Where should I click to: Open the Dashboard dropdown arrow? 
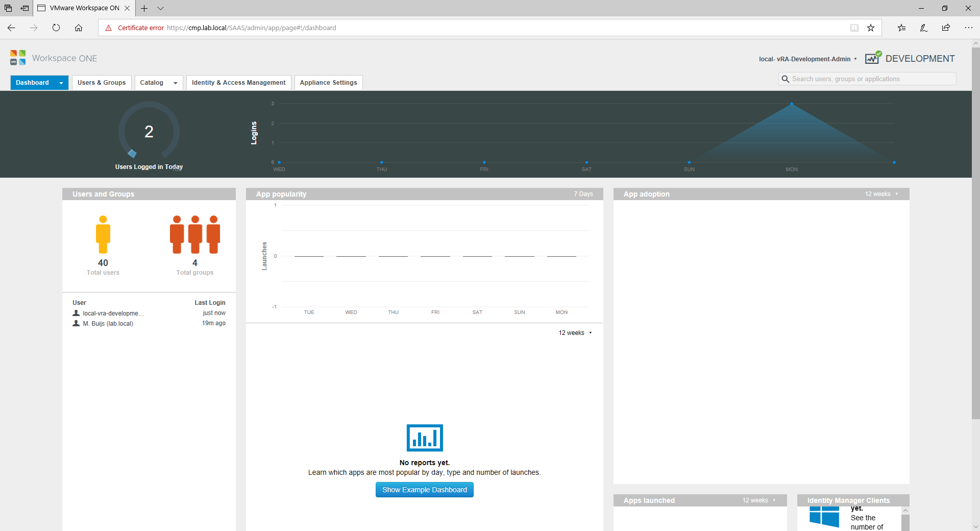click(61, 83)
